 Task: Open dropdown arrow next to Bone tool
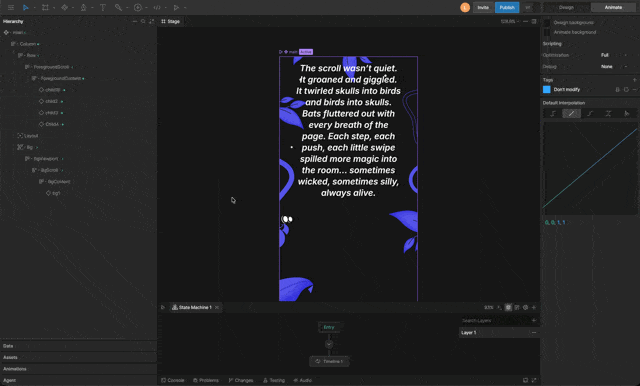127,8
